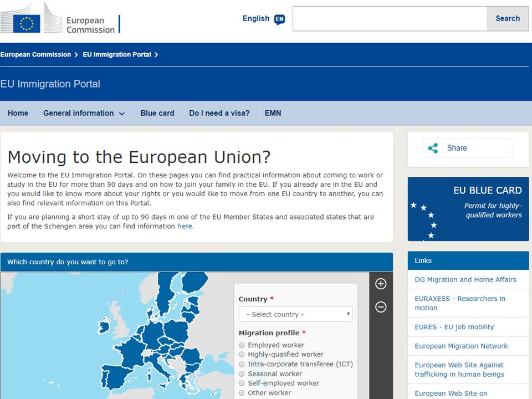The image size is (532, 399).
Task: Open the Select country dropdown
Action: point(296,314)
